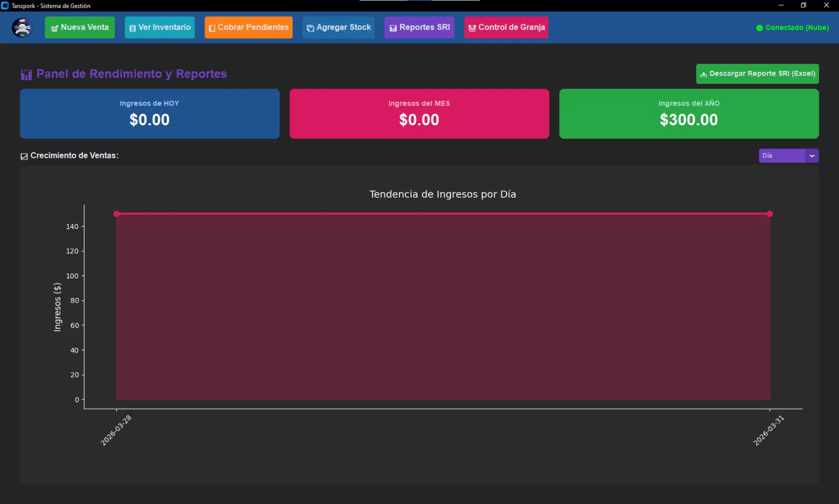Select the Ingresos del MES card

(419, 114)
